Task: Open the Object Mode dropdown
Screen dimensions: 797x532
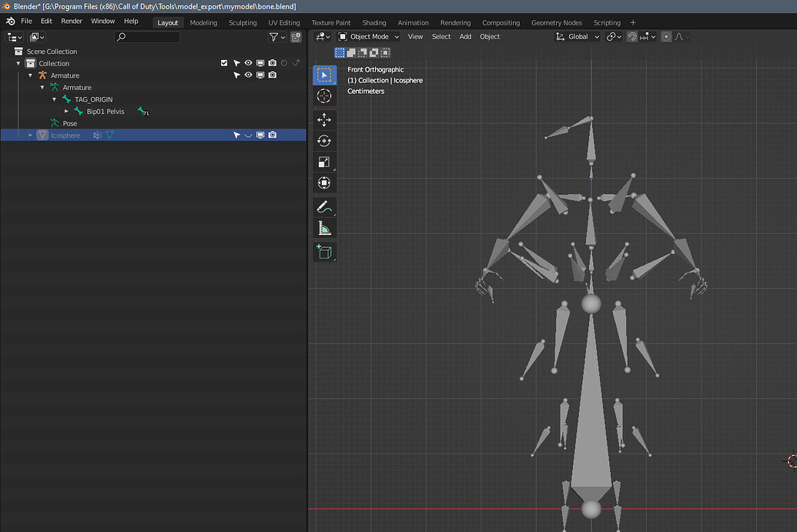Action: [x=369, y=37]
